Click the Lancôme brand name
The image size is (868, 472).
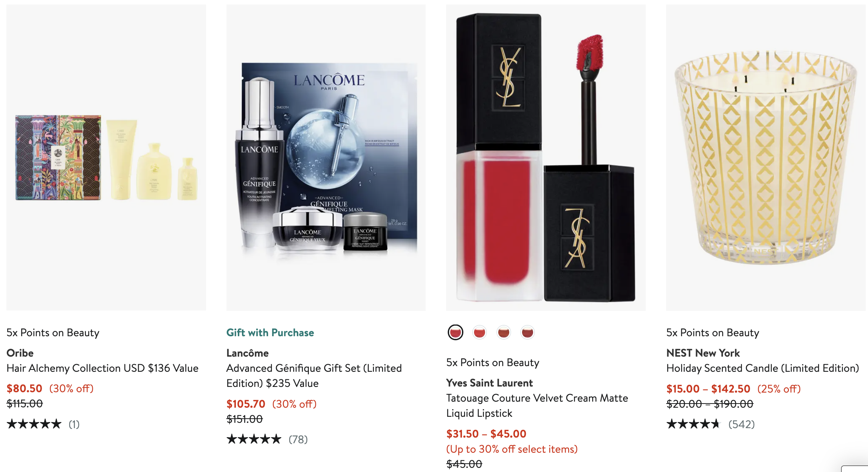[248, 353]
